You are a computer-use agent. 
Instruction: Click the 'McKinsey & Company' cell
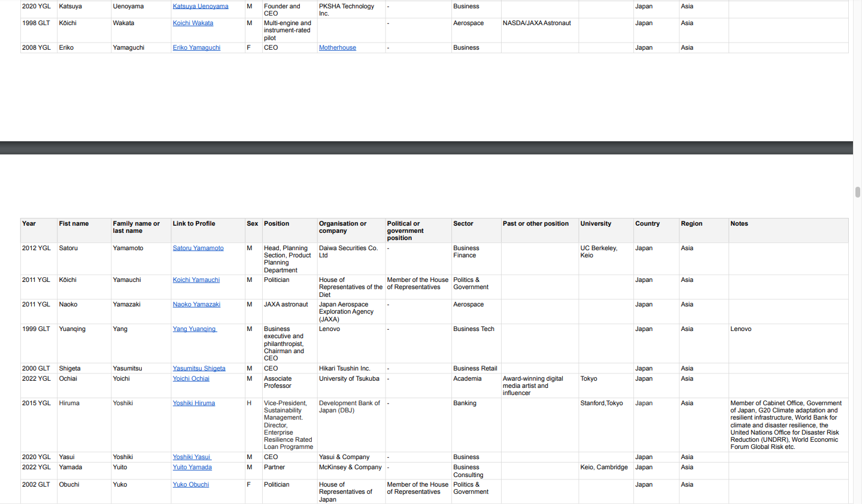351,471
